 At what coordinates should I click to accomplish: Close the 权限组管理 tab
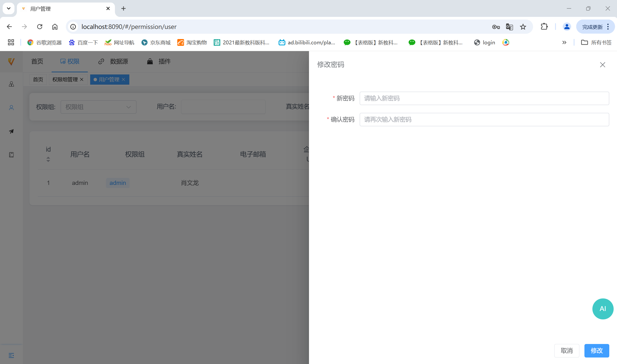coord(82,80)
